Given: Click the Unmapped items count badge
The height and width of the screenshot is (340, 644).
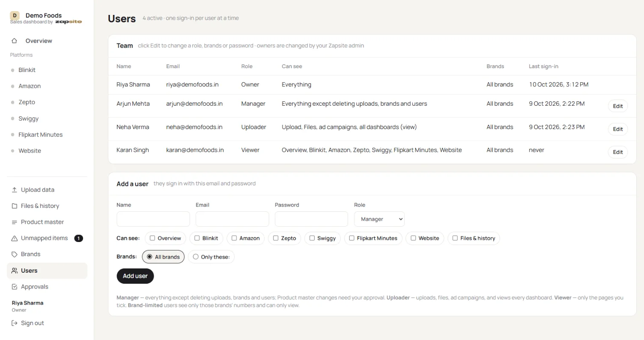Looking at the screenshot, I should point(78,238).
